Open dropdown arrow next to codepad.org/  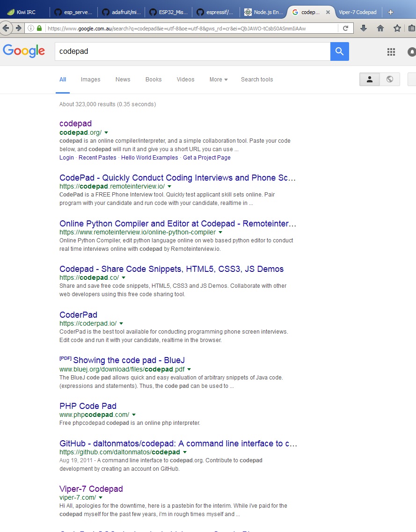tap(106, 132)
